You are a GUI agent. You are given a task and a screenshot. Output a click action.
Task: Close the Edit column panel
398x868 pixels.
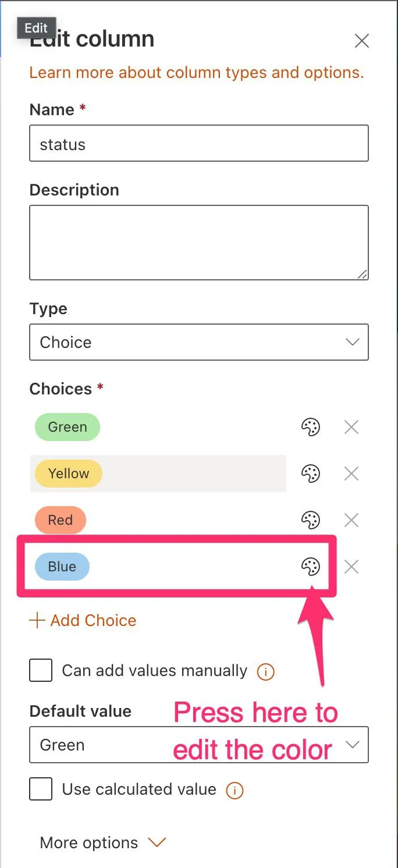tap(362, 41)
